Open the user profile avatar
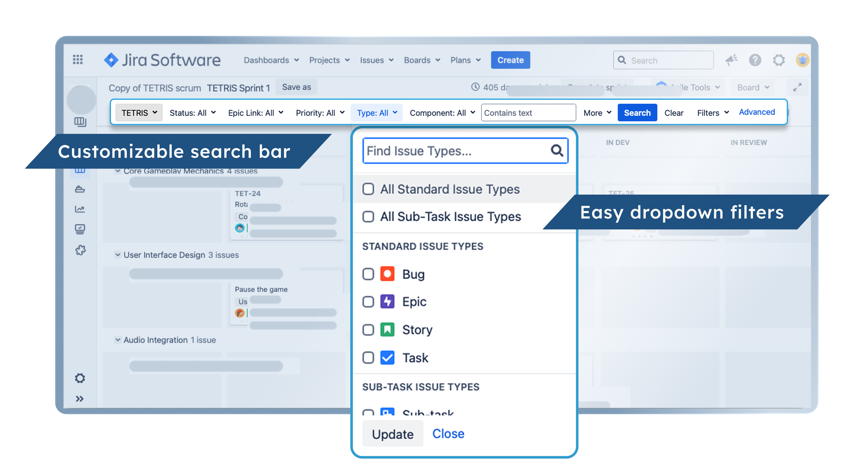The image size is (868, 471). tap(802, 60)
